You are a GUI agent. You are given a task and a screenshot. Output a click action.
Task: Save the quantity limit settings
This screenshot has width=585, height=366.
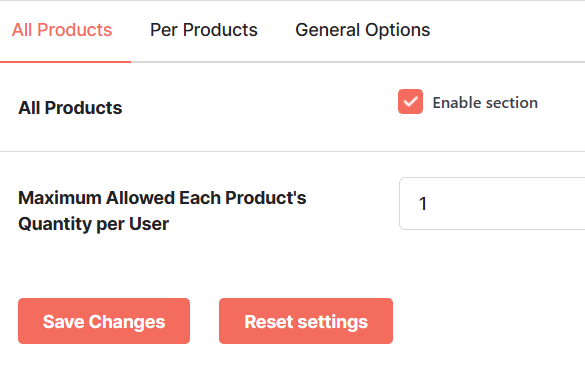click(104, 321)
